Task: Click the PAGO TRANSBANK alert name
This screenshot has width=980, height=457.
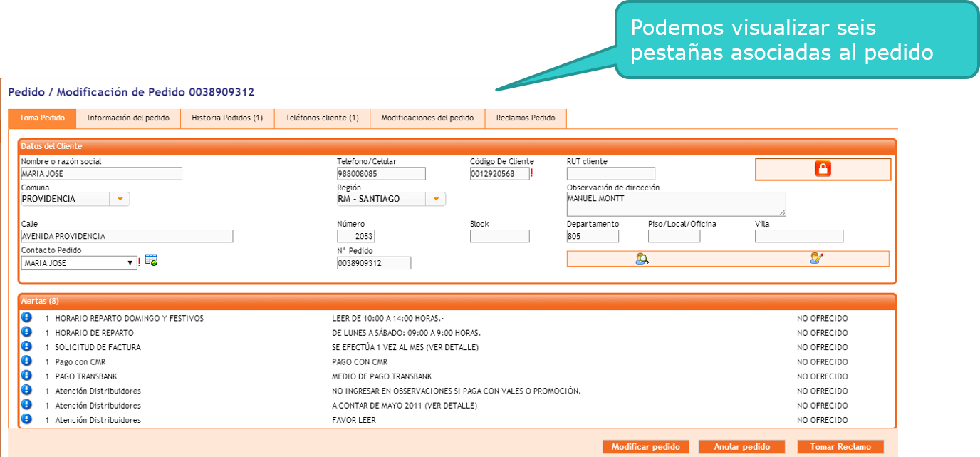Action: pyautogui.click(x=86, y=376)
